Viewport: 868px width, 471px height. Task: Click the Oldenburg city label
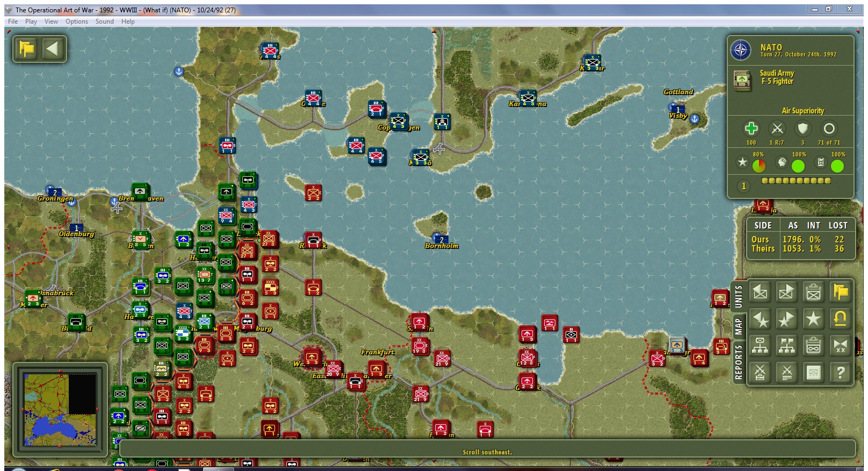click(76, 234)
